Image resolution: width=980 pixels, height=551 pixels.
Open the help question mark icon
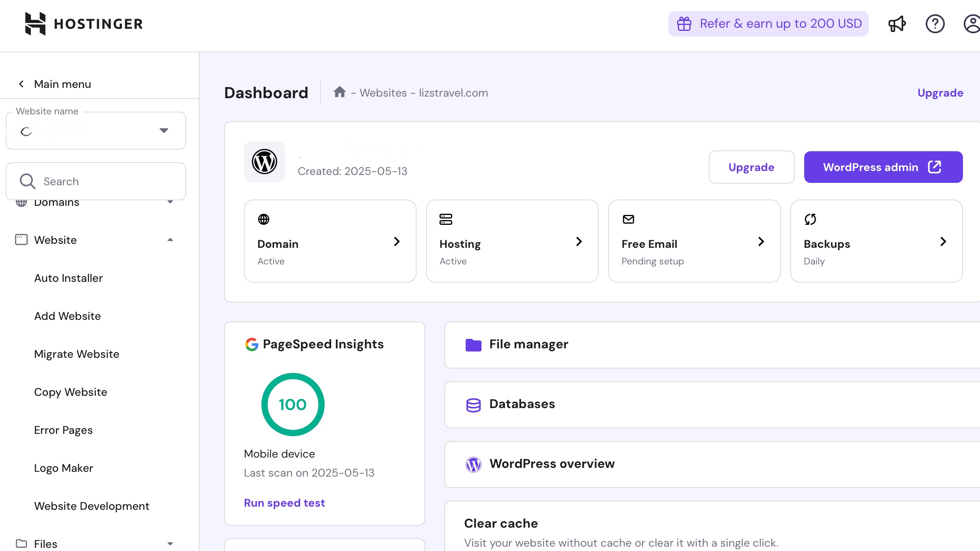[935, 24]
